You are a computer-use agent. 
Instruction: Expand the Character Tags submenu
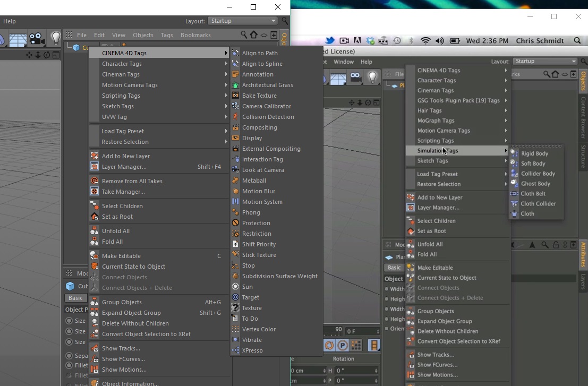click(159, 64)
